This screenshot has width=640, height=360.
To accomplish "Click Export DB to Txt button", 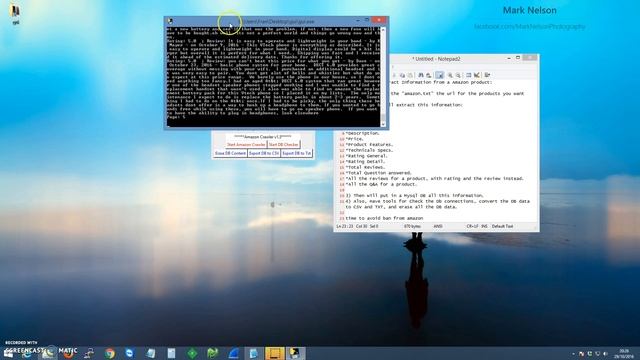I will point(297,153).
